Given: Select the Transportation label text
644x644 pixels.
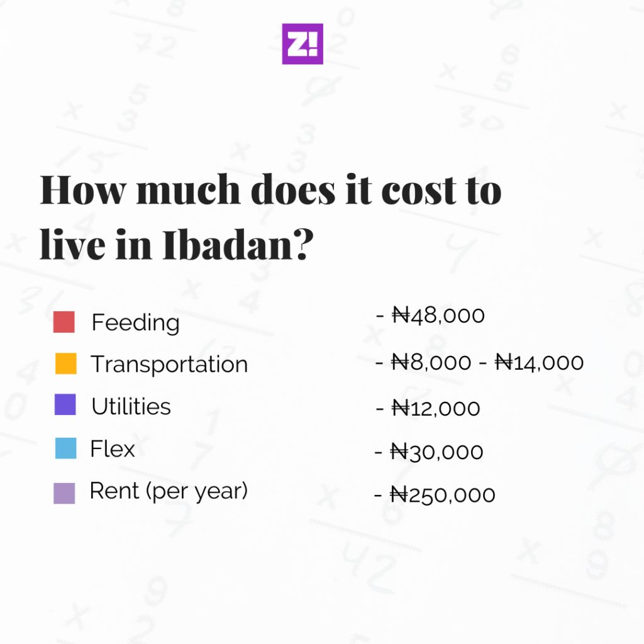Looking at the screenshot, I should click(x=169, y=364).
